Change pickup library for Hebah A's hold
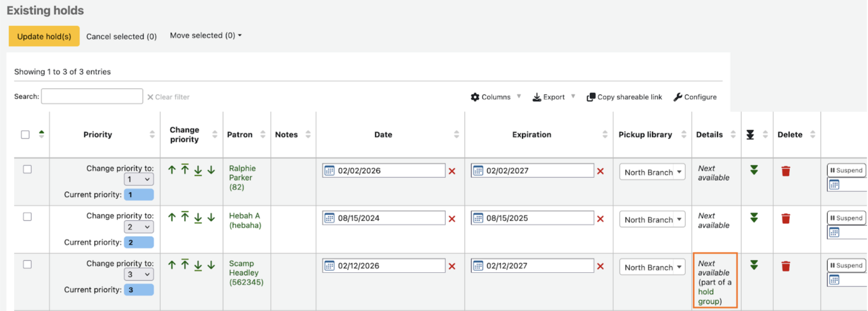The width and height of the screenshot is (868, 311). (652, 220)
